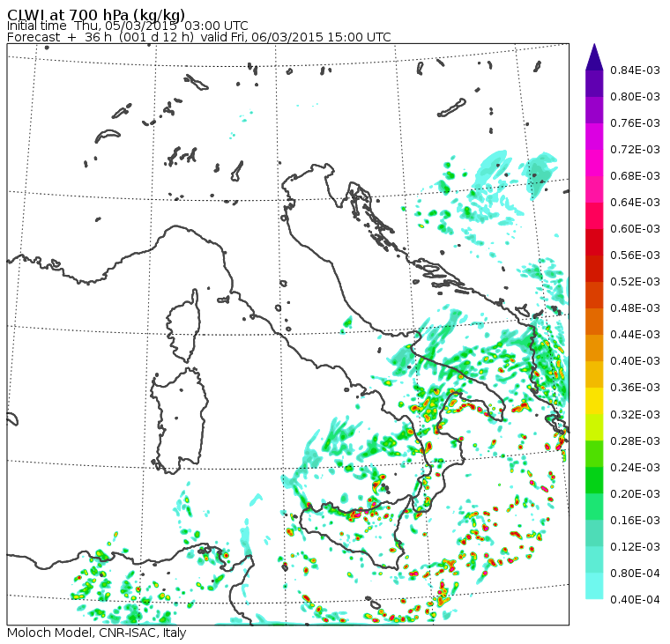Click the 'CLWI at 700 hPa (kg/kg)' title
The image size is (670, 644).
click(x=96, y=15)
